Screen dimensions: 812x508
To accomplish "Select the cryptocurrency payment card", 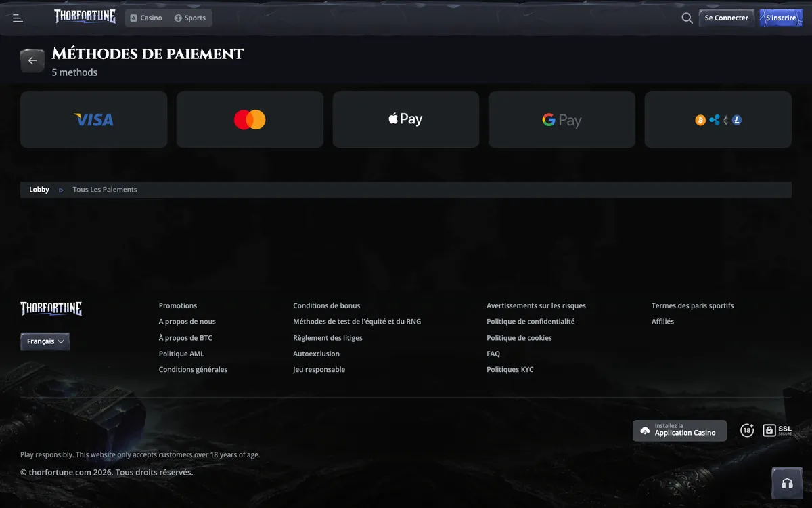I will (x=718, y=120).
